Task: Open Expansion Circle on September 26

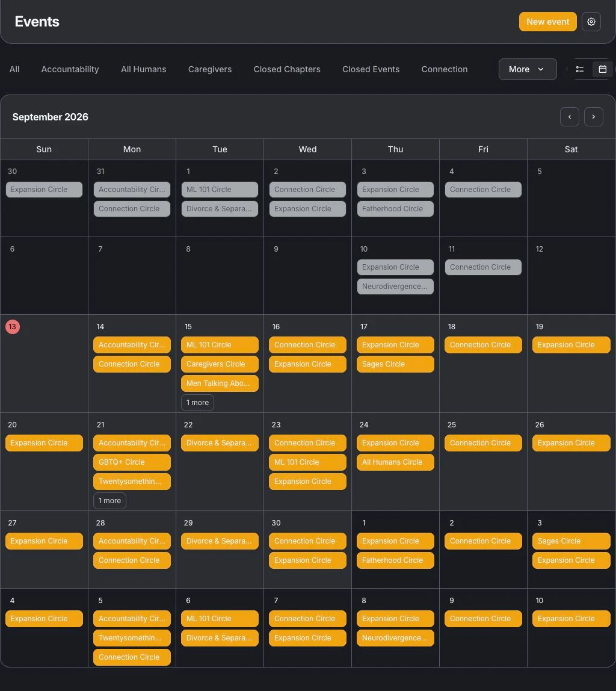Action: click(x=571, y=443)
